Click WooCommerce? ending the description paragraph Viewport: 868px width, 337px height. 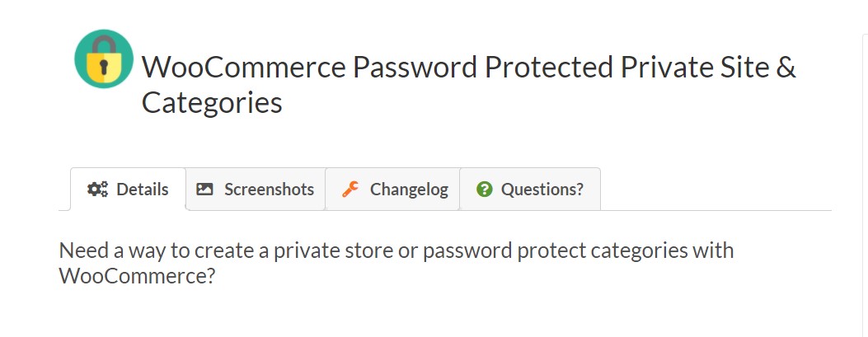[x=137, y=275]
